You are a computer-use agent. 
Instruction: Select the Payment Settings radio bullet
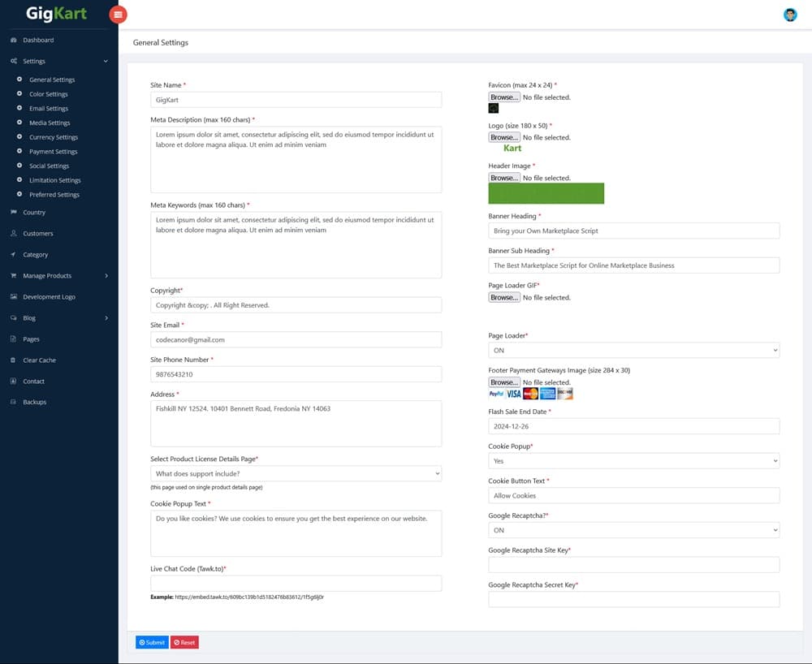tap(19, 152)
